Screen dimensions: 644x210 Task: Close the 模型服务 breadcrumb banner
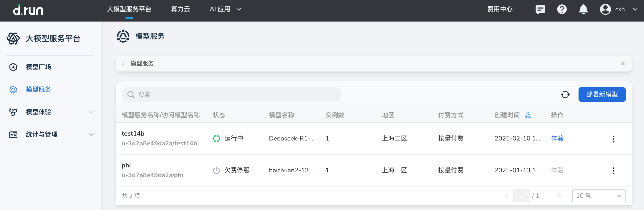(623, 64)
